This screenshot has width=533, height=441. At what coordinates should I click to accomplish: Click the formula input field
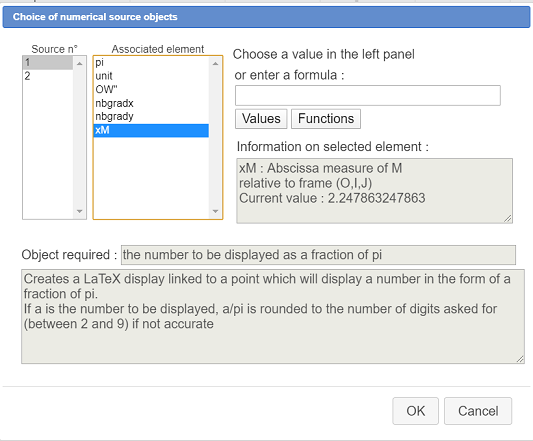368,96
